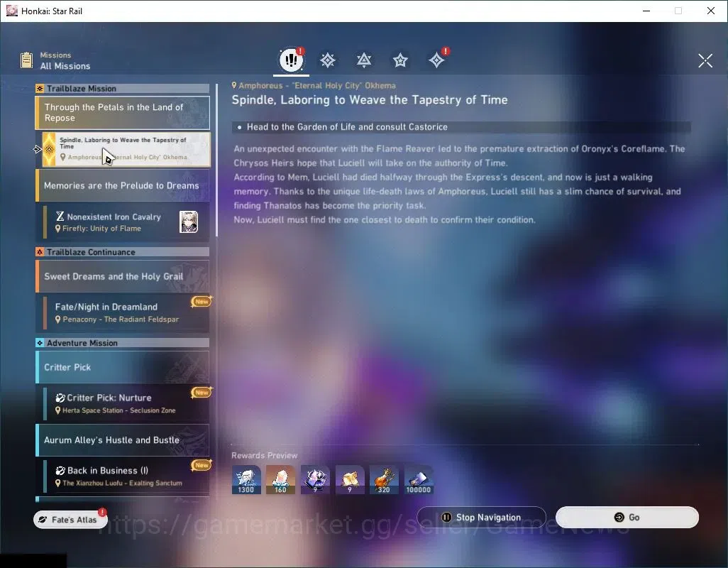Collapse the Critter Pick mission group

pyautogui.click(x=123, y=367)
